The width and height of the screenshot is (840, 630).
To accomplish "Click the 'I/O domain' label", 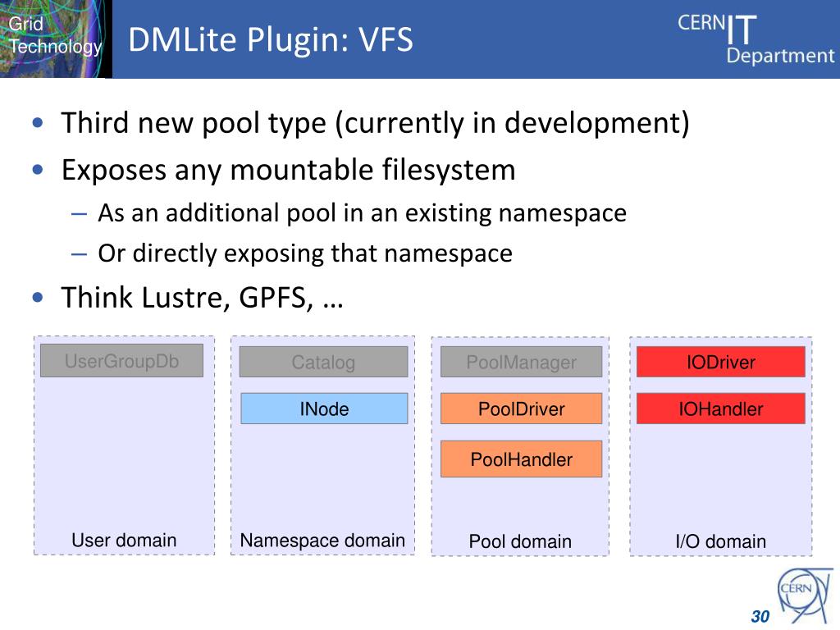I will coord(720,541).
